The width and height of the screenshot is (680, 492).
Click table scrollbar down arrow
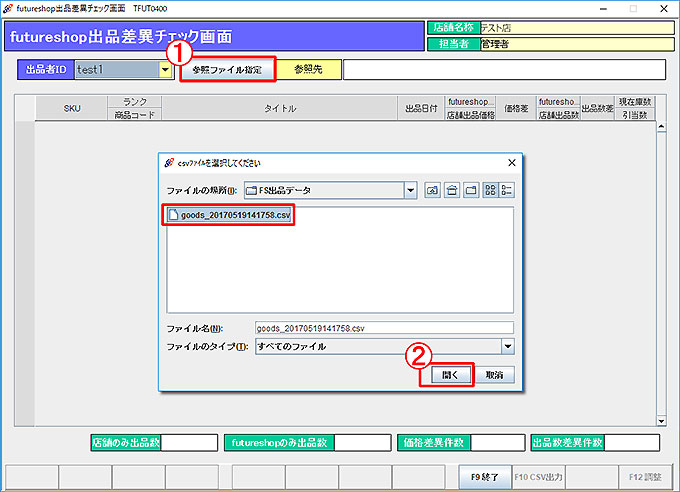coord(661,421)
